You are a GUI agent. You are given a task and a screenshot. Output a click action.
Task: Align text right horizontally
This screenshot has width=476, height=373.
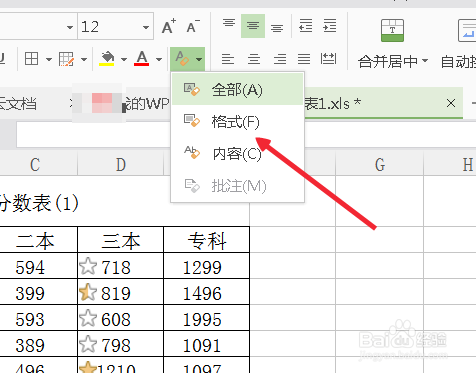(280, 59)
